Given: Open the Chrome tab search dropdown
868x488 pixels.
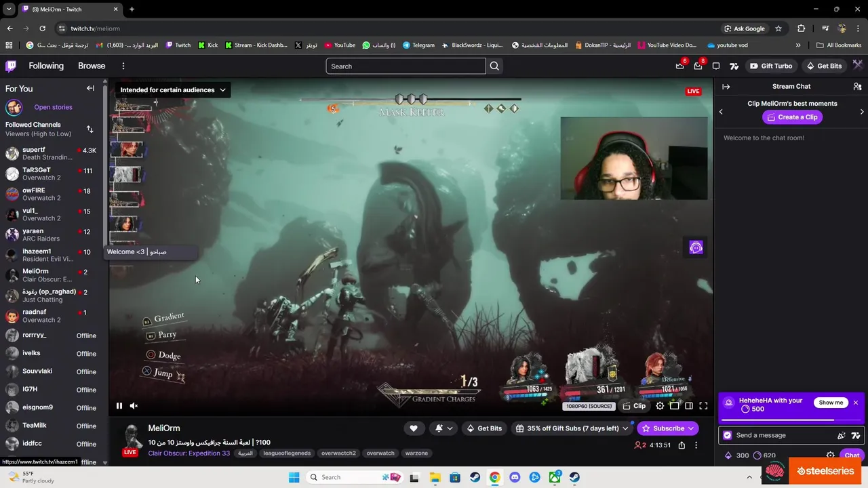Looking at the screenshot, I should [x=9, y=9].
